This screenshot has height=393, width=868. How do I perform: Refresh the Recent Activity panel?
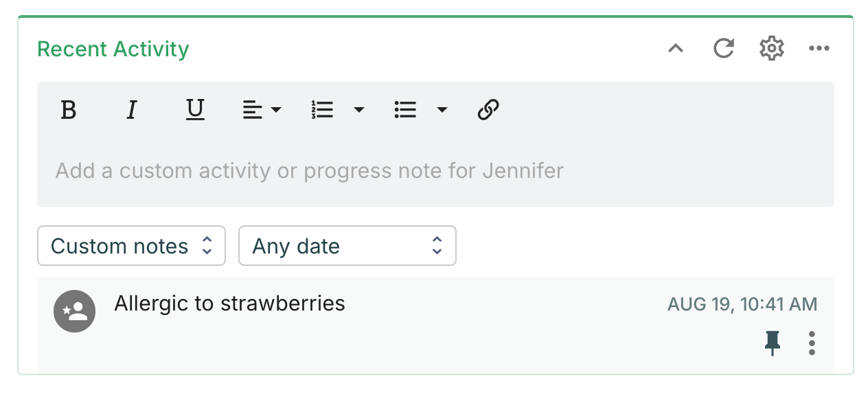pyautogui.click(x=724, y=49)
